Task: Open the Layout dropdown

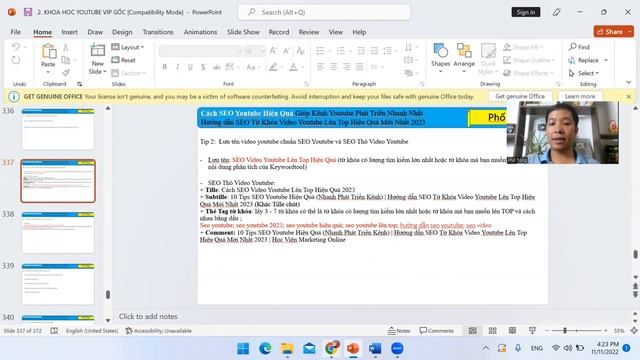Action: tap(128, 47)
